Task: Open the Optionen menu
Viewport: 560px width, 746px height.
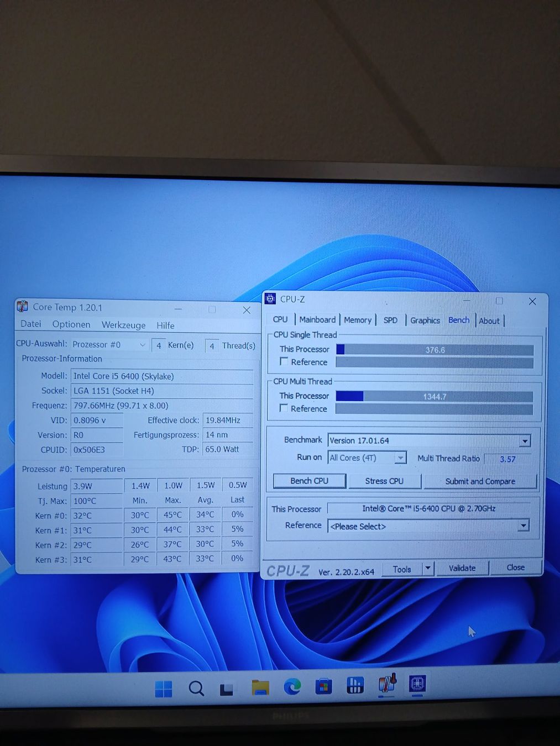Action: [71, 324]
